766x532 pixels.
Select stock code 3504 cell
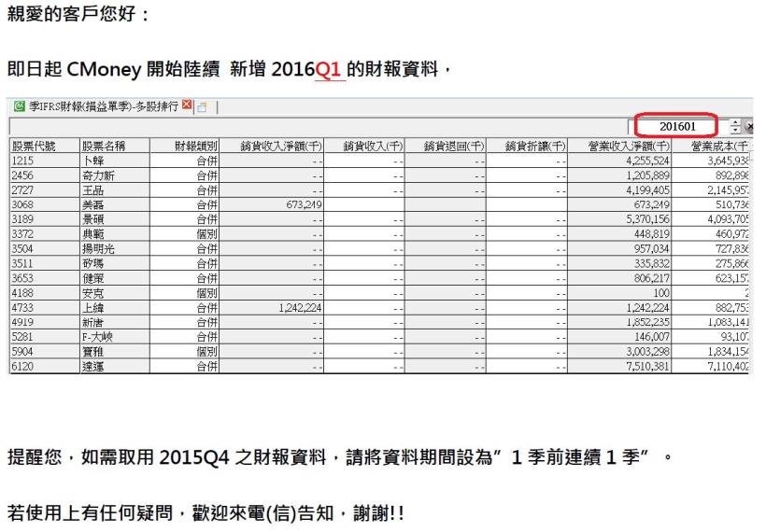pos(45,248)
